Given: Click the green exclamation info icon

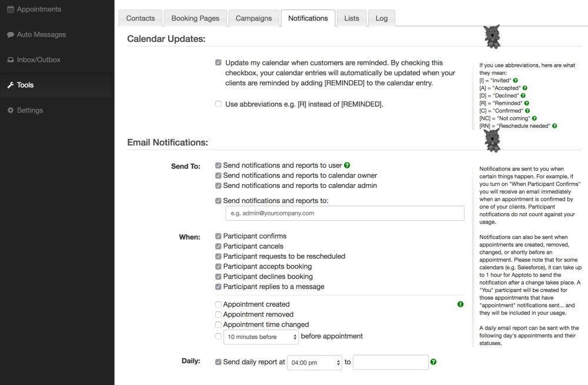Looking at the screenshot, I should pos(460,304).
